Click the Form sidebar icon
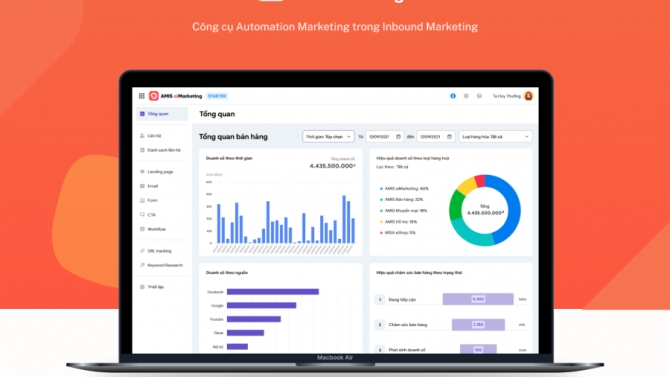This screenshot has width=670, height=377. [142, 200]
